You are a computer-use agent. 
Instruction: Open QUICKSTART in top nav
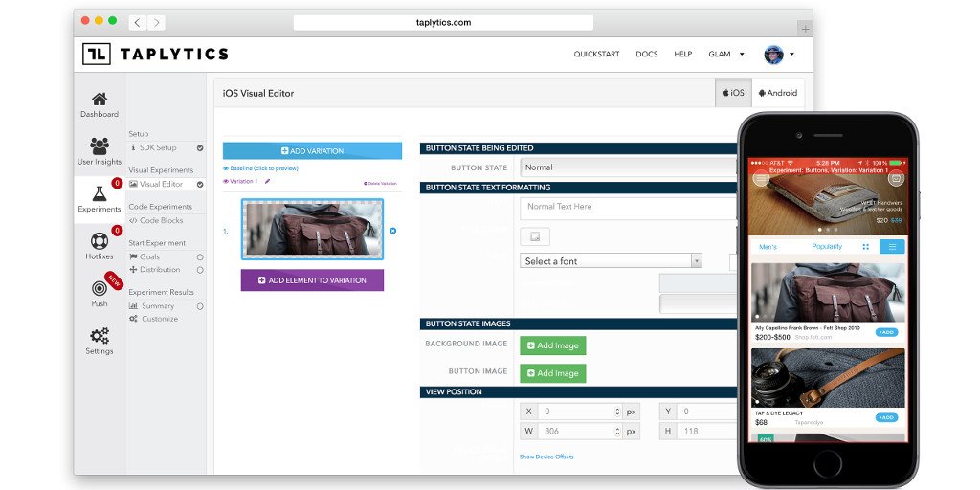point(597,55)
